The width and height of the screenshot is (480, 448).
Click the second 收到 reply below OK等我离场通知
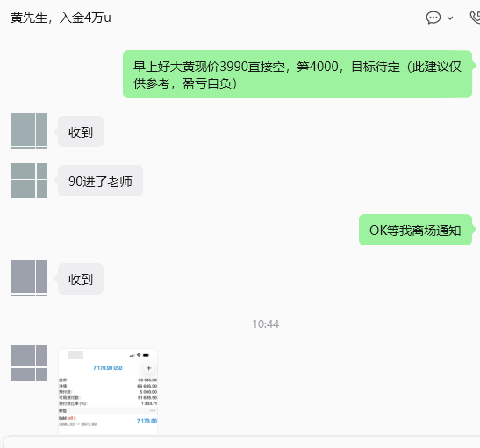pos(81,279)
